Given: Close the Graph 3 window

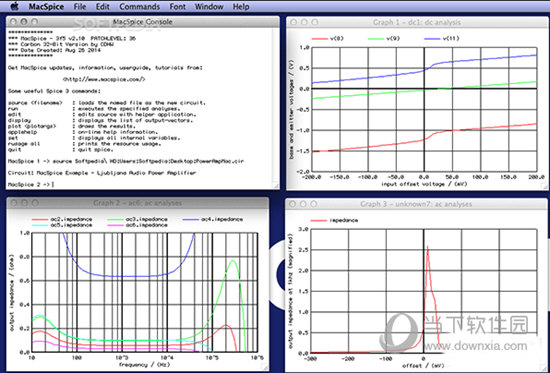Looking at the screenshot, I should coord(292,204).
